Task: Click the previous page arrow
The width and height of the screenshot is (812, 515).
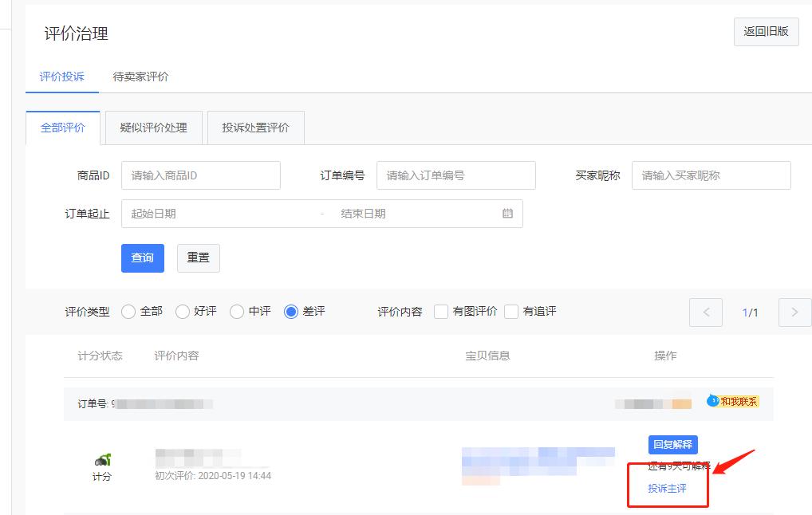Action: 705,312
